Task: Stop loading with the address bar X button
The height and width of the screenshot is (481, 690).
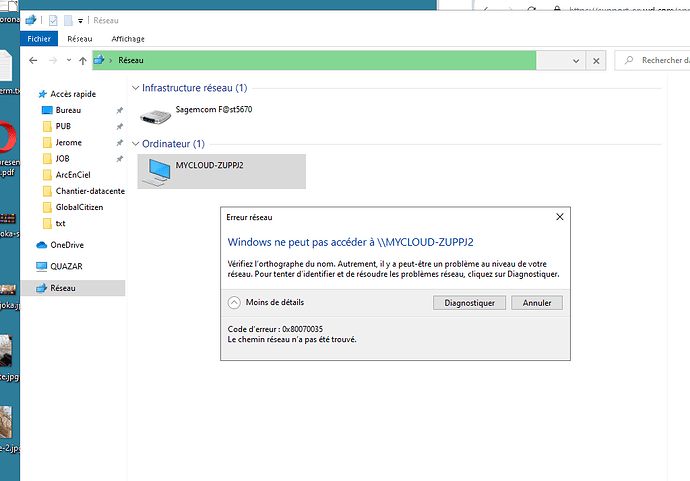Action: pyautogui.click(x=596, y=61)
